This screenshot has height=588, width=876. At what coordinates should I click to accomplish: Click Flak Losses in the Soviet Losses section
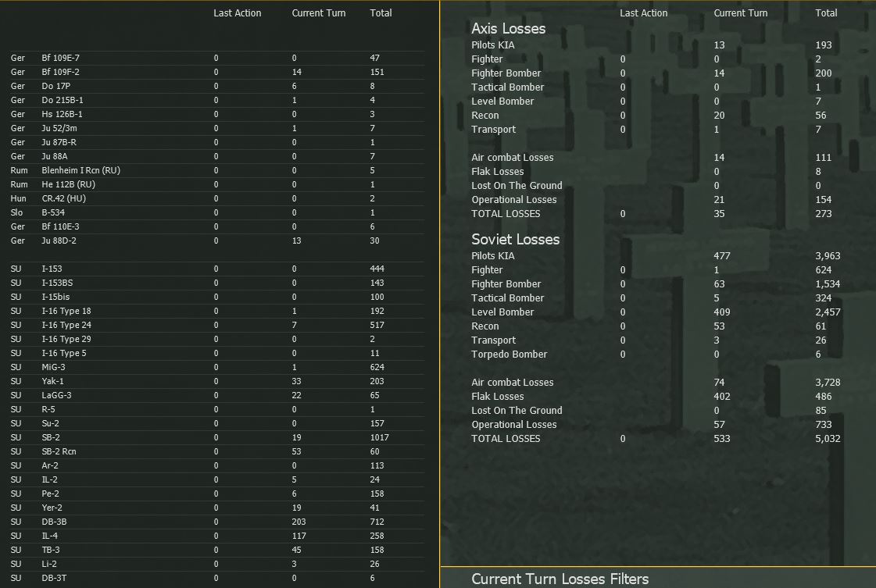498,396
